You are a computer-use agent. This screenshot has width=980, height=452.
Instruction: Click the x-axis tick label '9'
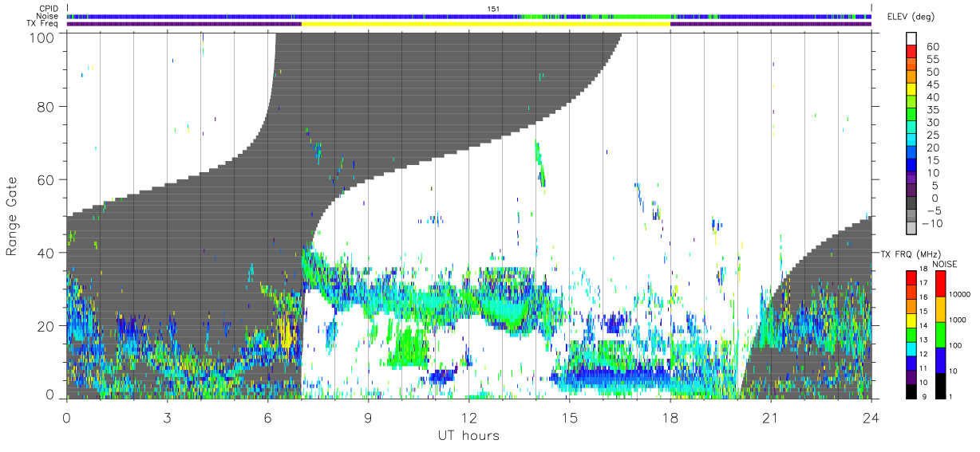(x=368, y=417)
